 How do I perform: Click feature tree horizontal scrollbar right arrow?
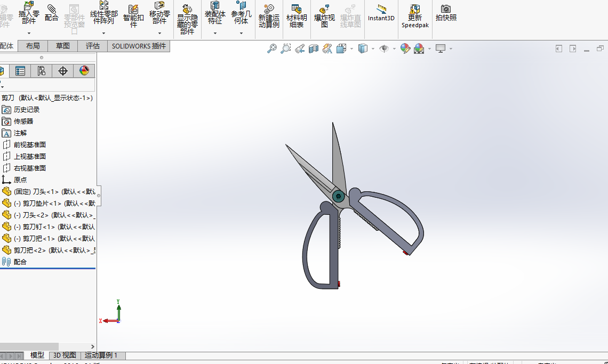pyautogui.click(x=92, y=346)
